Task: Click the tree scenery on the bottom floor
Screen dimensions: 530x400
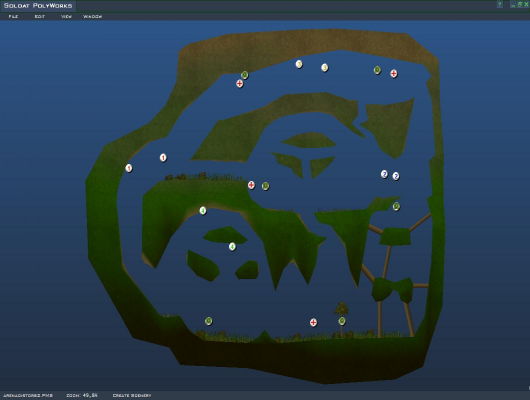Action: pos(341,308)
